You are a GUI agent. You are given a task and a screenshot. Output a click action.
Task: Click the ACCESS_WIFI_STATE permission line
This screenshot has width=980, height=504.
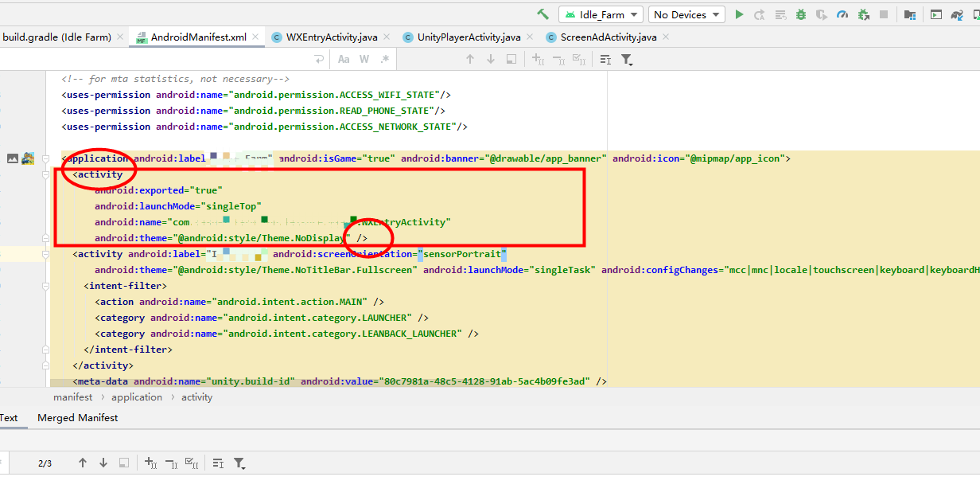(x=256, y=95)
